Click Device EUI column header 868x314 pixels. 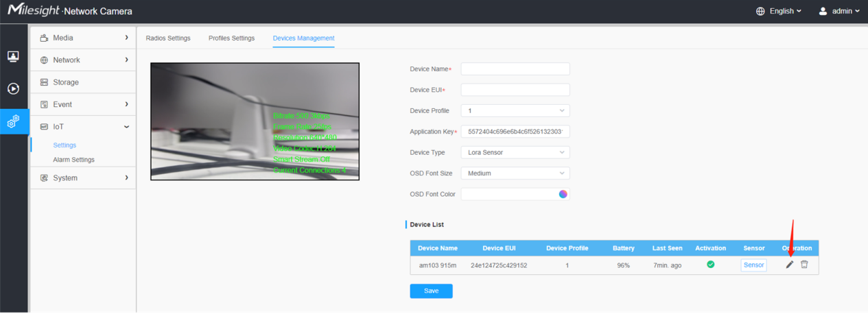(499, 248)
